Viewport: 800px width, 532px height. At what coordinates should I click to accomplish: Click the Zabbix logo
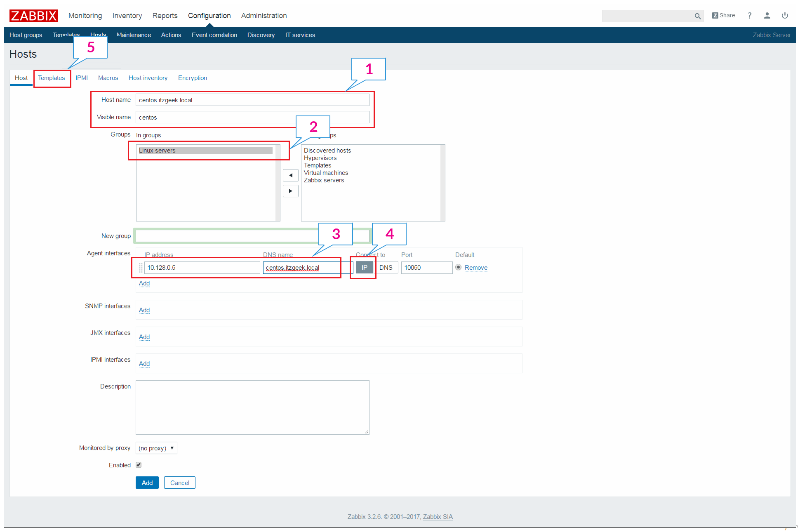point(34,16)
